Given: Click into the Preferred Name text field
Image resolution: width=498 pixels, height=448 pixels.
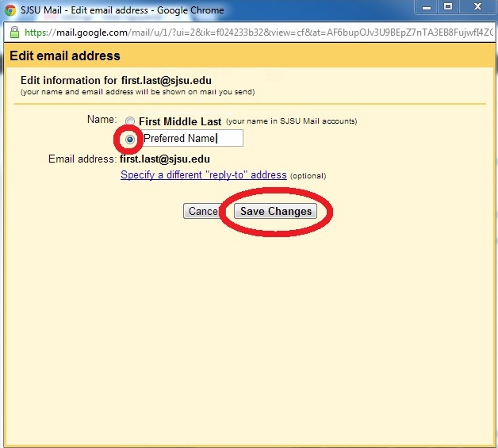Looking at the screenshot, I should 191,139.
